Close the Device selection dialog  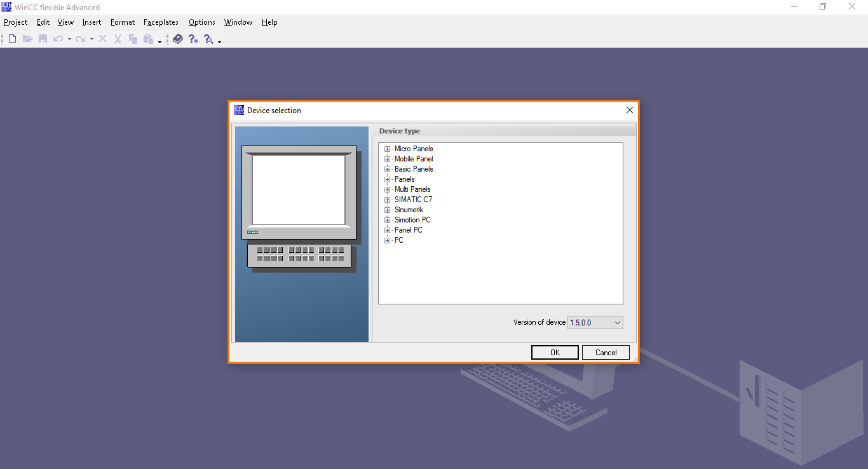(630, 110)
